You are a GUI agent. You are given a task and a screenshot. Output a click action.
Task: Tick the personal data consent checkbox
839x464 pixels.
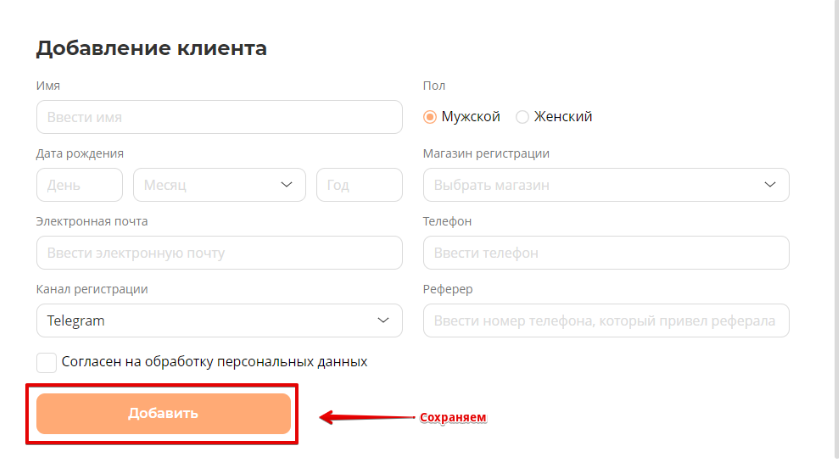(46, 362)
